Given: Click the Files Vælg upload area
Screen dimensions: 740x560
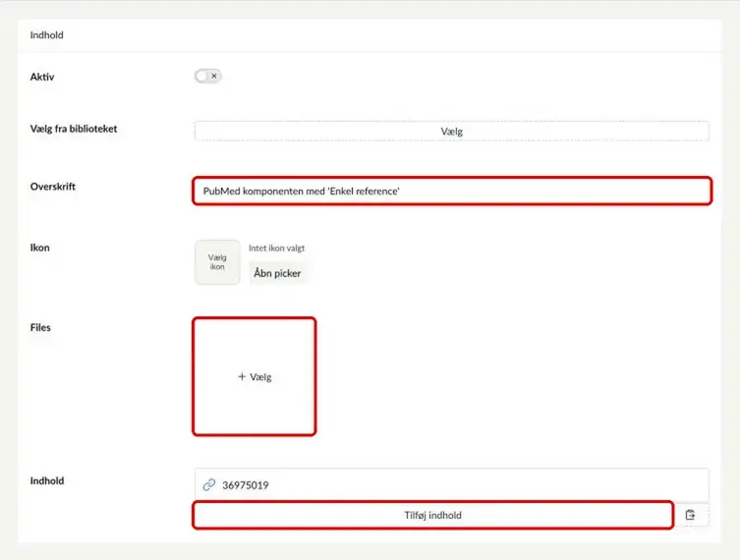Looking at the screenshot, I should point(255,376).
